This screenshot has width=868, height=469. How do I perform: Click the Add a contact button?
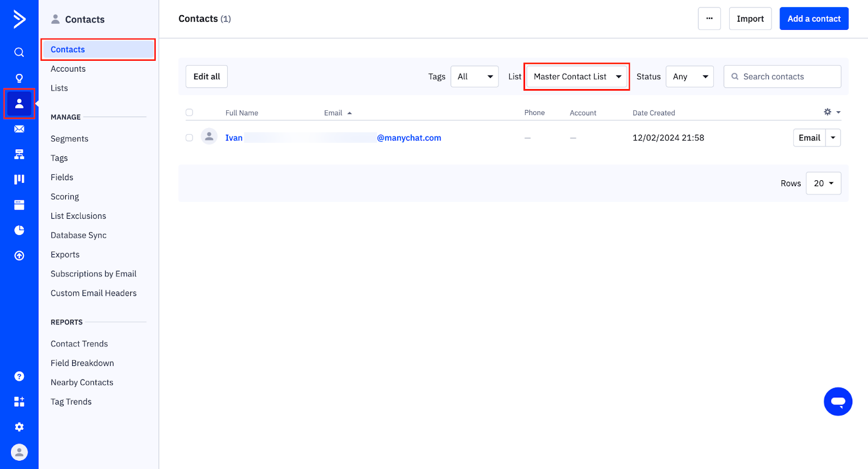coord(814,19)
